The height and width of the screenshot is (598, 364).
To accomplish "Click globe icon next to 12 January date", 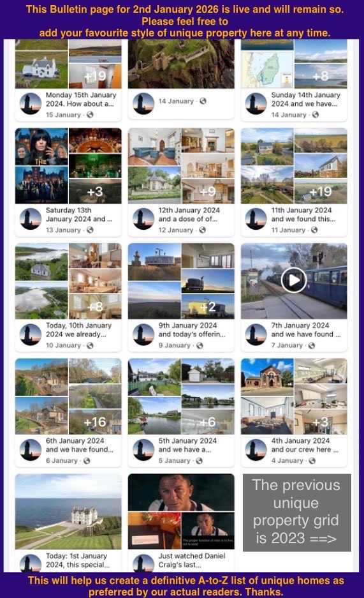I will (203, 230).
